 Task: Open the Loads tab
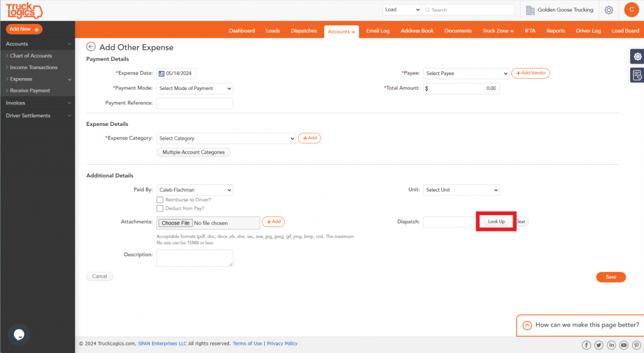(x=273, y=31)
